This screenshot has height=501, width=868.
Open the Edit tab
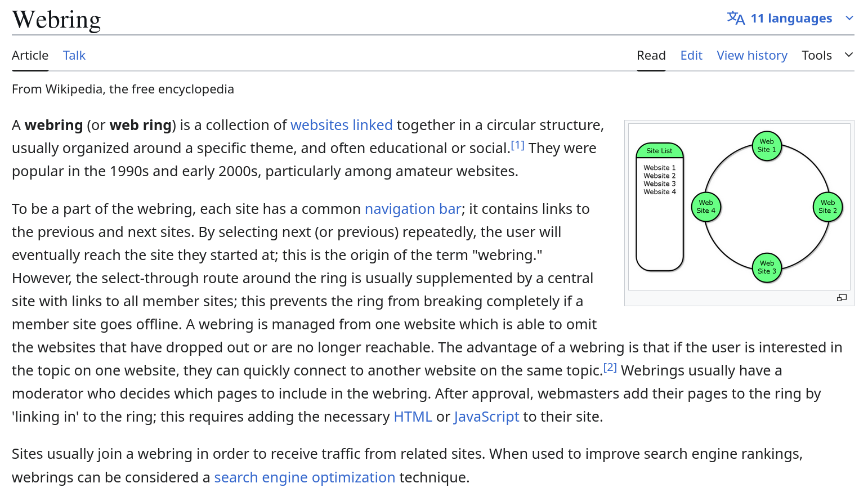pyautogui.click(x=691, y=55)
